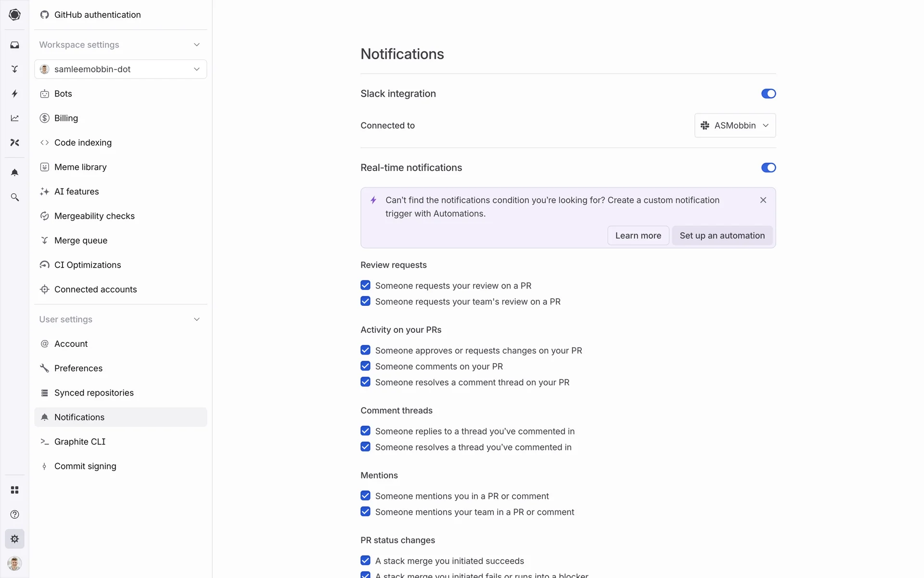Open the ASMobbin Slack workspace dropdown

coord(734,125)
